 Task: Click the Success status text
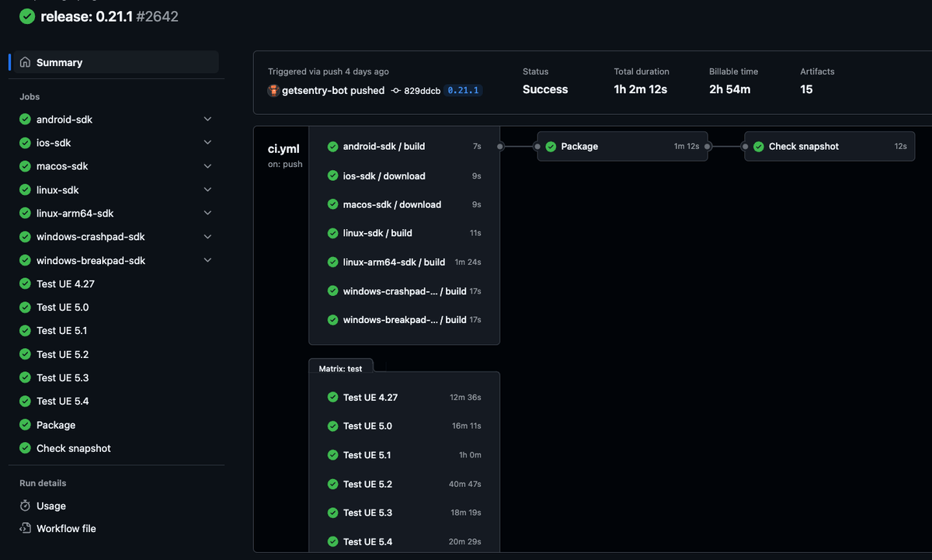click(x=545, y=89)
